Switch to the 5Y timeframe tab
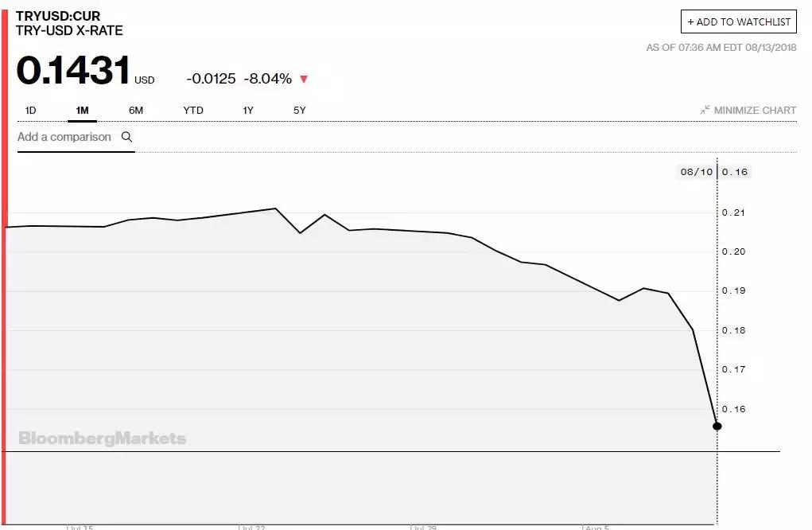This screenshot has width=812, height=530. (298, 110)
